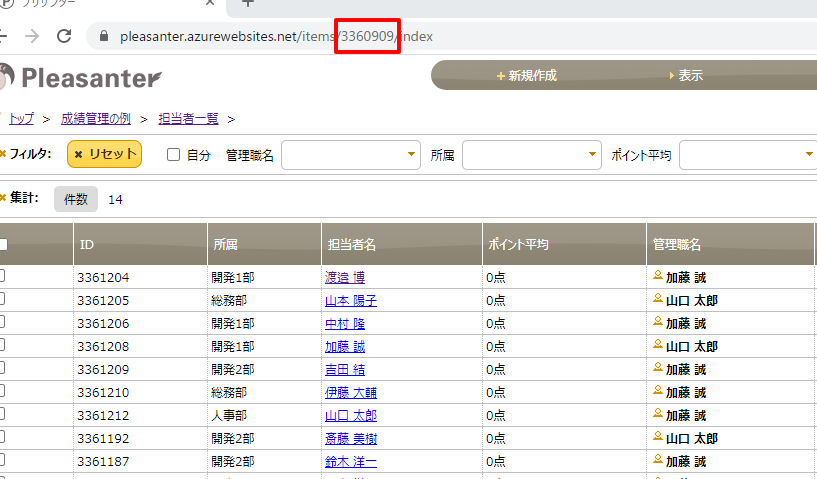
Task: Click the 件数 aggregate button
Action: tap(76, 199)
